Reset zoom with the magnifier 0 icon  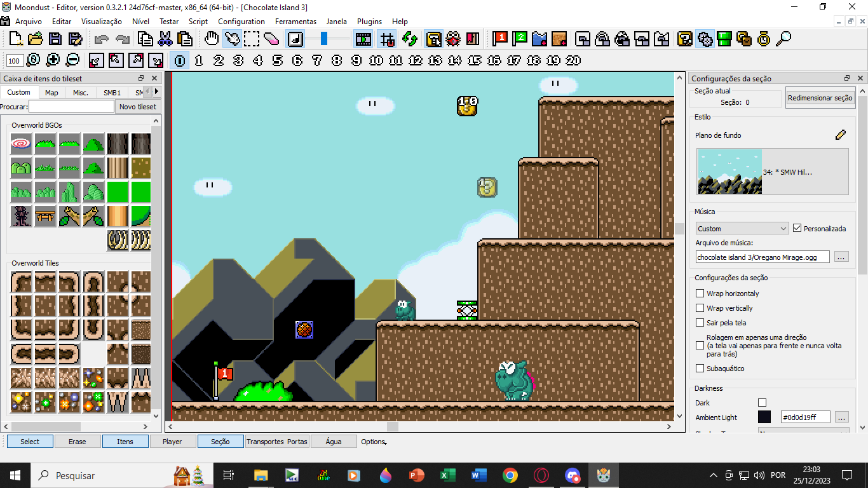[33, 60]
